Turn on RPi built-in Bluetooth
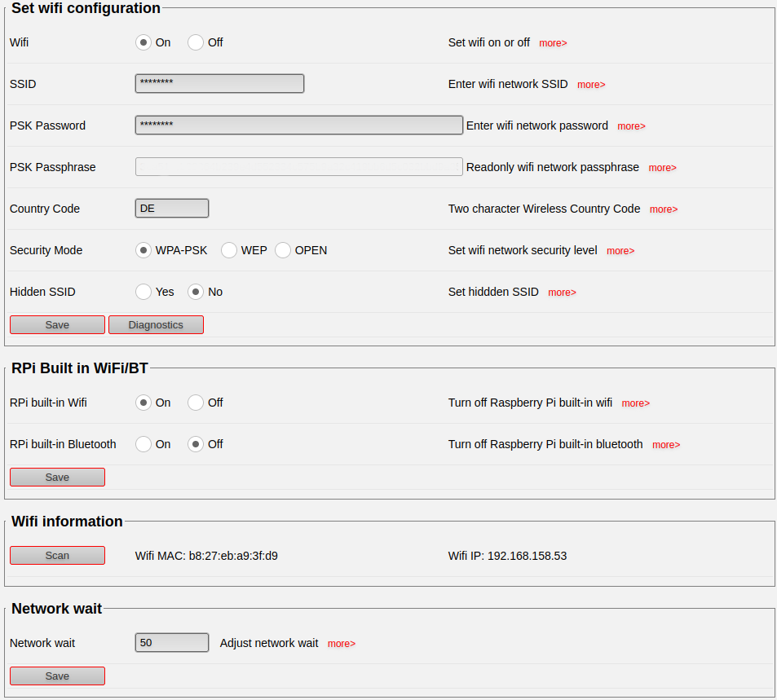 coord(143,444)
